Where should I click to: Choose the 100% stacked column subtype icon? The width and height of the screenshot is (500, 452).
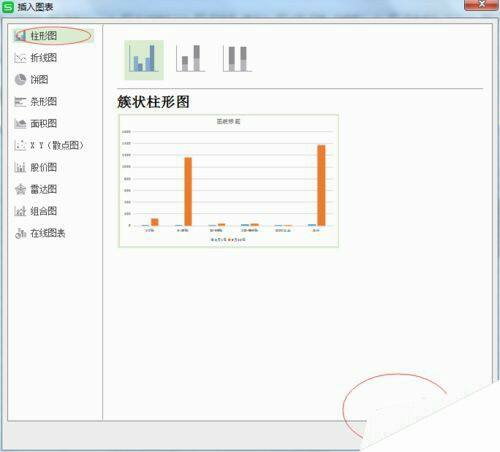tap(237, 58)
